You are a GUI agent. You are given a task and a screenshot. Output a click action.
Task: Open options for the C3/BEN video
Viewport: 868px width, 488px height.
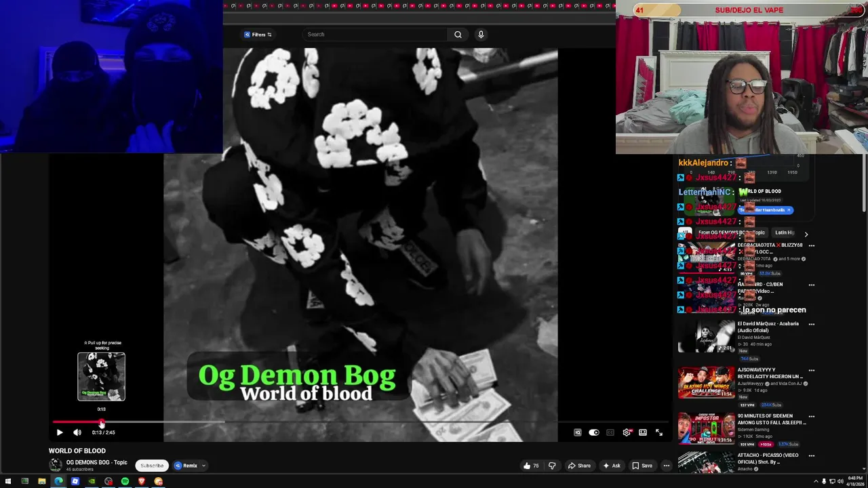(x=812, y=285)
